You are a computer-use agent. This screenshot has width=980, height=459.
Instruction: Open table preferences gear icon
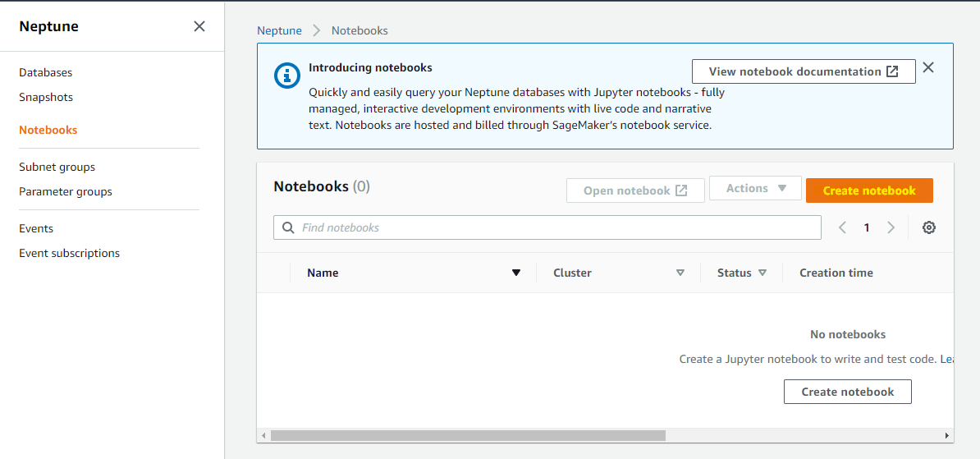click(x=929, y=227)
